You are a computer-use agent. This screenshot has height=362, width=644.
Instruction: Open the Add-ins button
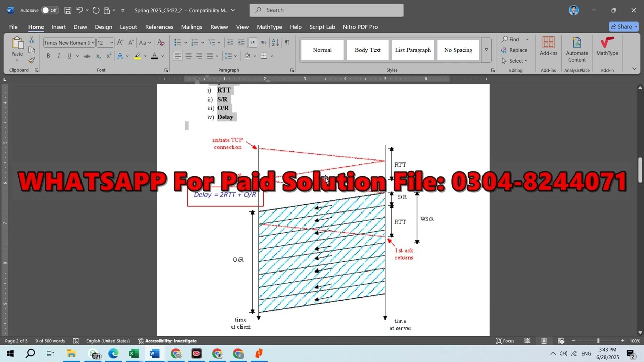click(548, 47)
